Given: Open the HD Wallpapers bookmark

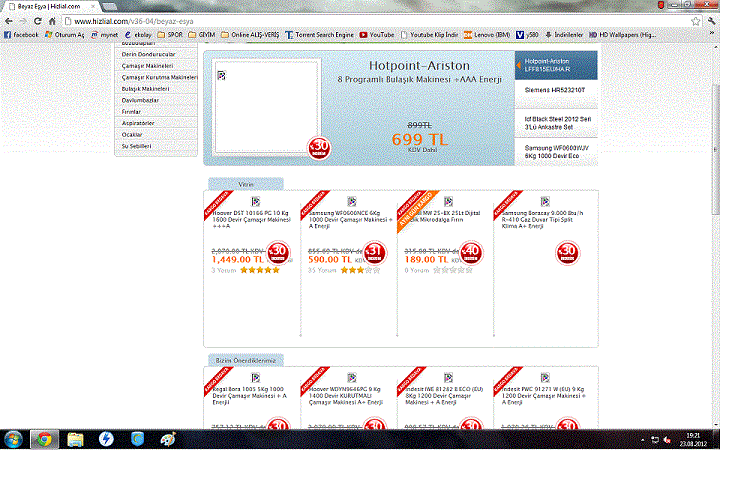Looking at the screenshot, I should point(623,35).
